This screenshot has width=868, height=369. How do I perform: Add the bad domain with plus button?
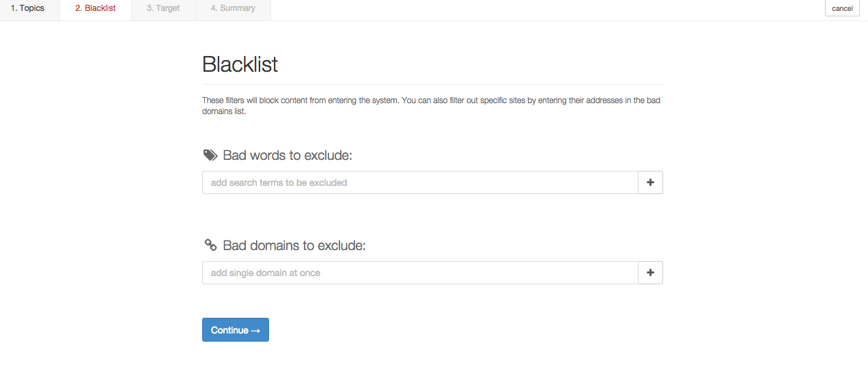coord(650,273)
